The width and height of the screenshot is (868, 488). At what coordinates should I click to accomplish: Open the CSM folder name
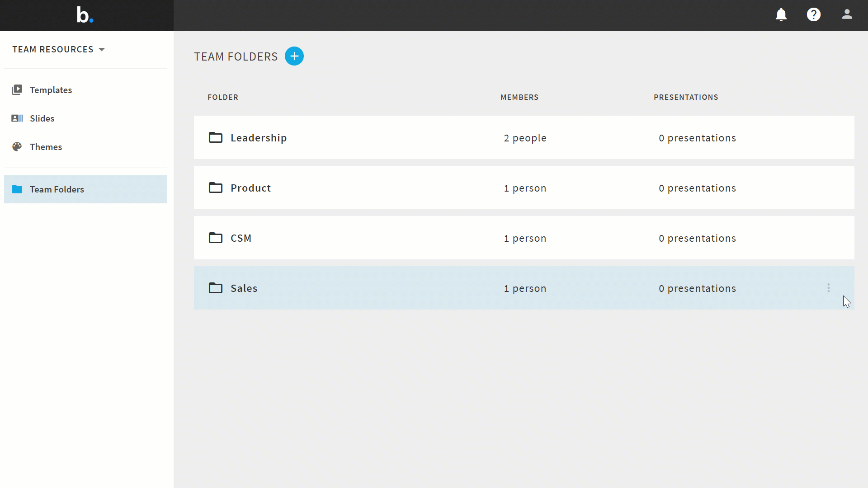[x=241, y=238]
